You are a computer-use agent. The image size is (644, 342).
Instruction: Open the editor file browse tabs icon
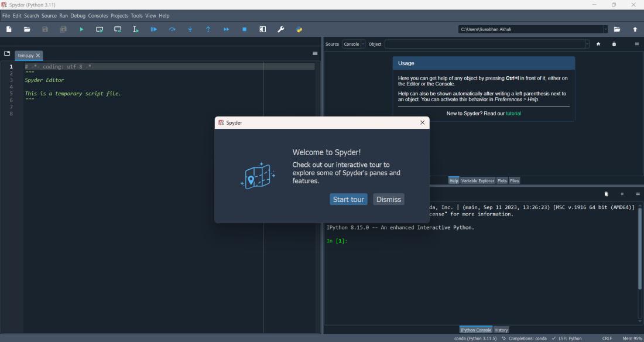pyautogui.click(x=7, y=53)
